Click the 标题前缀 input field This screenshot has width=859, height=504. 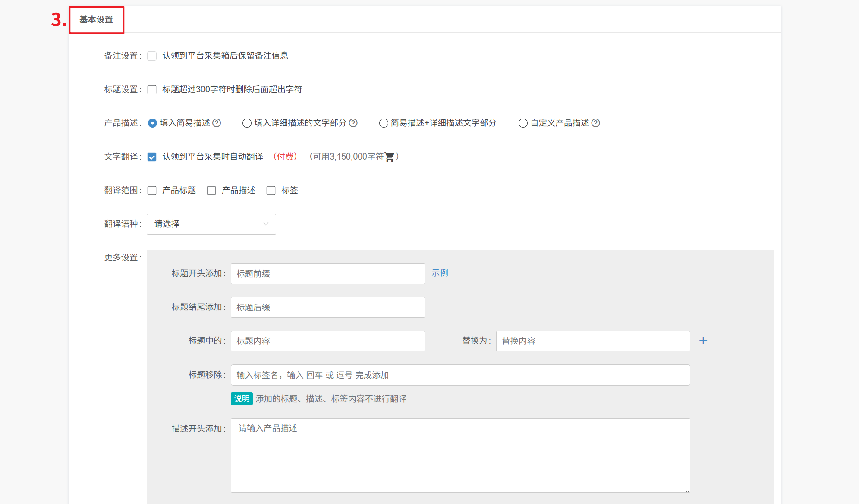(x=327, y=274)
